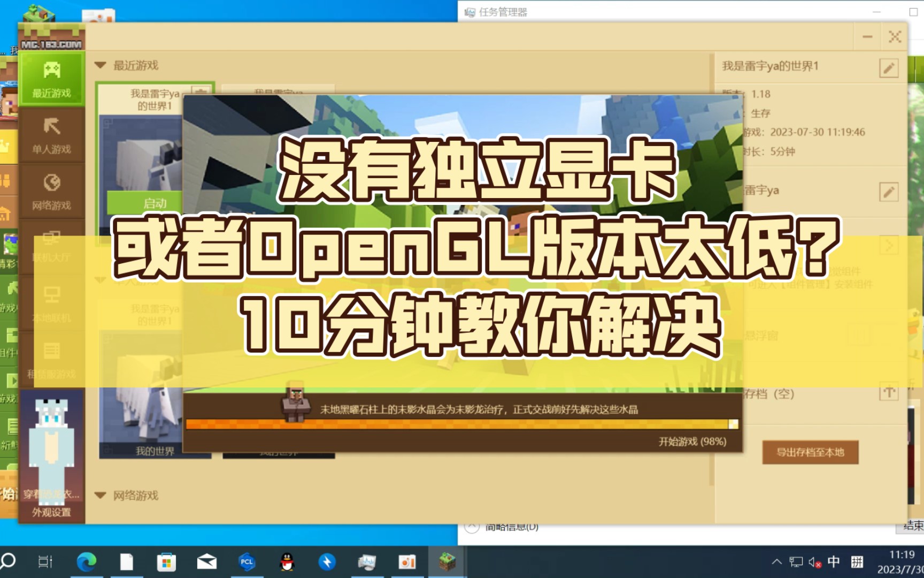Collapse the 最近游戏 section arrow
The height and width of the screenshot is (578, 924).
pos(100,65)
